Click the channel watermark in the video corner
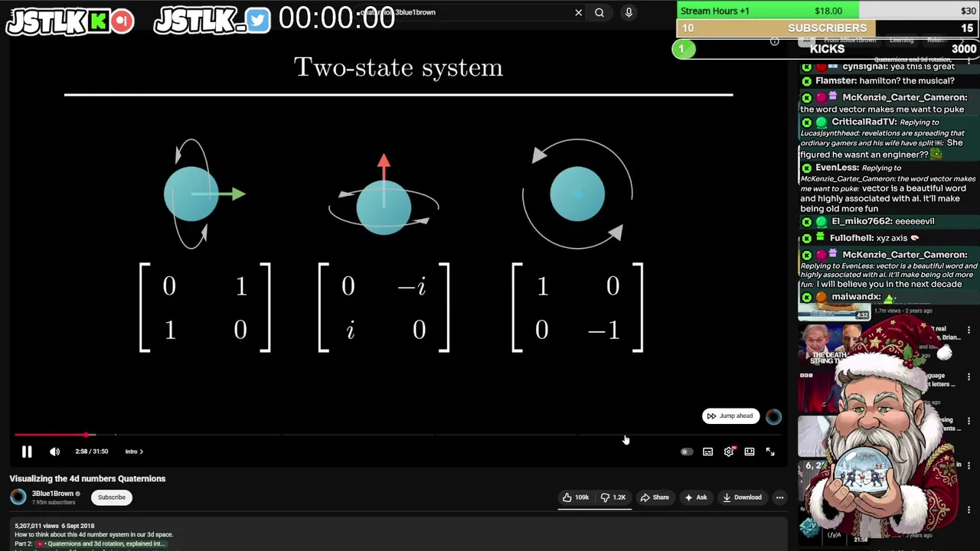 tap(773, 416)
